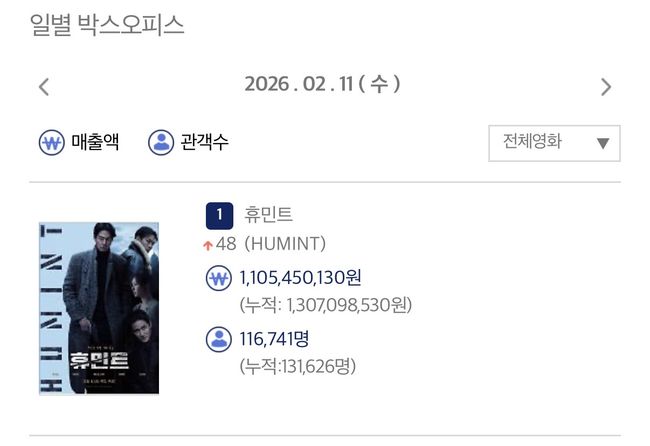650x446 pixels.
Task: Open the date picker 2026.02.11 (수)
Action: pyautogui.click(x=322, y=84)
